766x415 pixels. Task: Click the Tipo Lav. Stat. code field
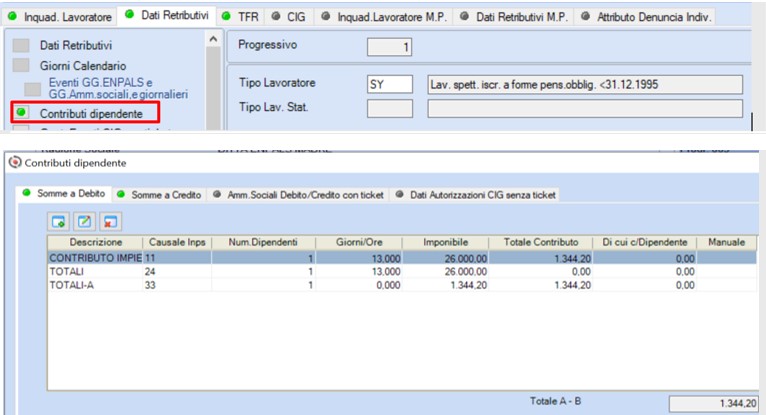pos(390,108)
